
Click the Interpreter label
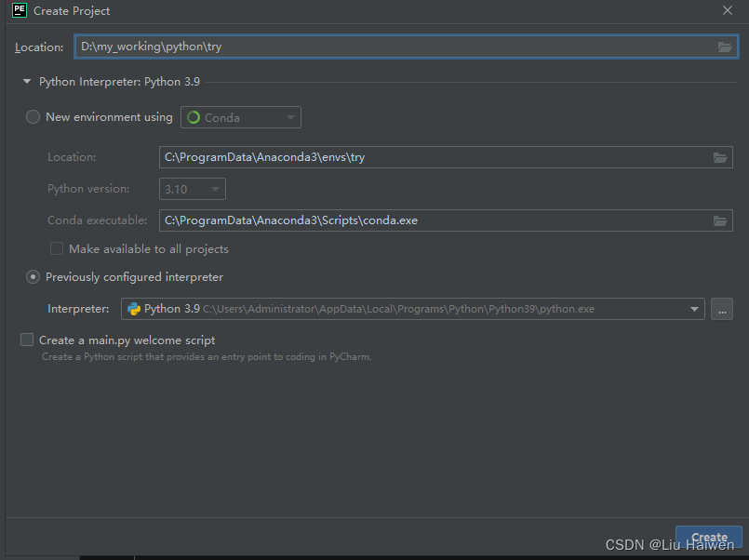coord(78,309)
